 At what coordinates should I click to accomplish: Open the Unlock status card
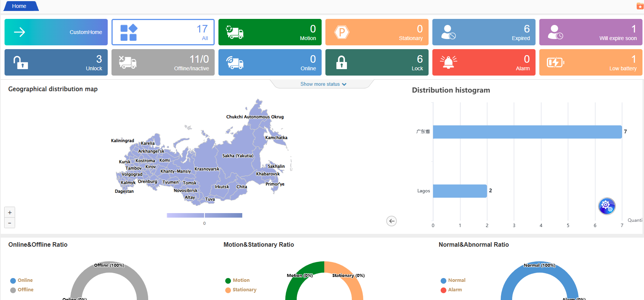(56, 62)
